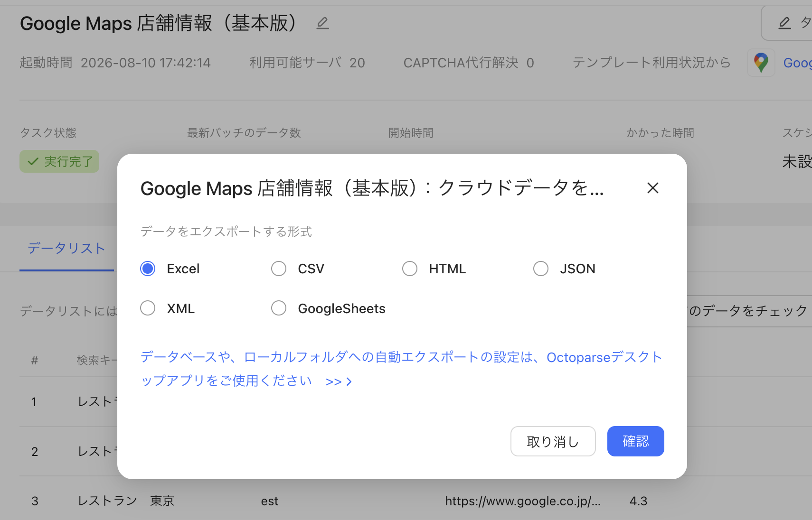
Task: Click the 利用可能サーバ 20 entry
Action: (x=307, y=63)
